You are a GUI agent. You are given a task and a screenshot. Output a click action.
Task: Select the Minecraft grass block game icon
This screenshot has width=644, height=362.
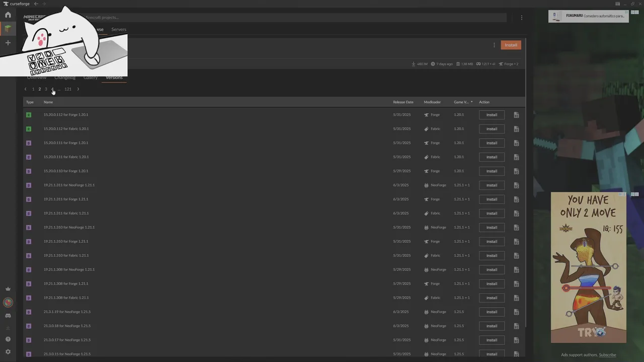(8, 29)
